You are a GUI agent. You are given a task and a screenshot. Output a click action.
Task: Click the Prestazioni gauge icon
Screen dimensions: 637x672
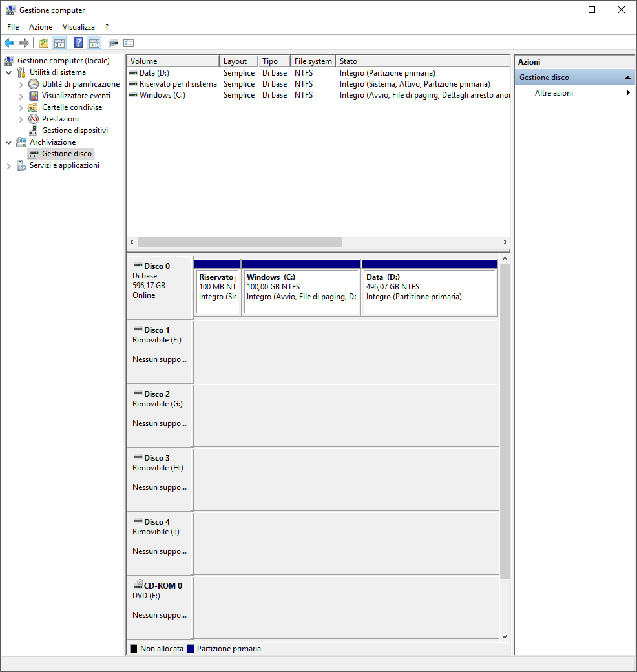coord(34,119)
